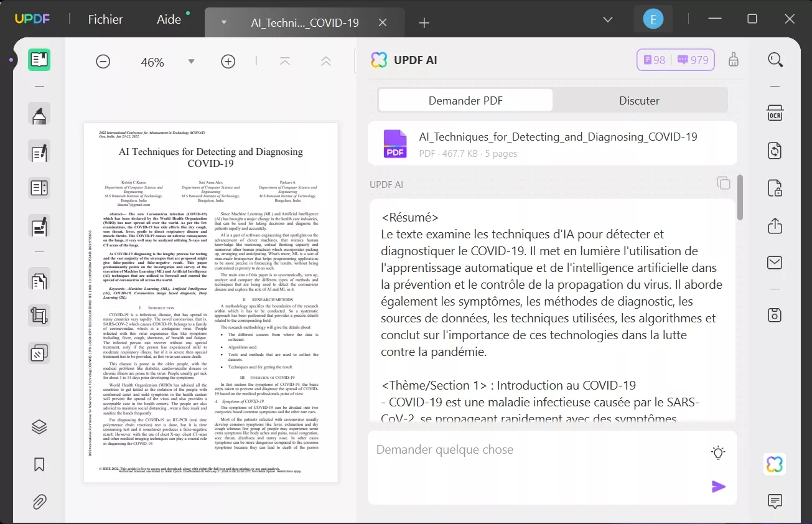This screenshot has height=524, width=812.
Task: Switch to the Discuter tab
Action: click(640, 100)
